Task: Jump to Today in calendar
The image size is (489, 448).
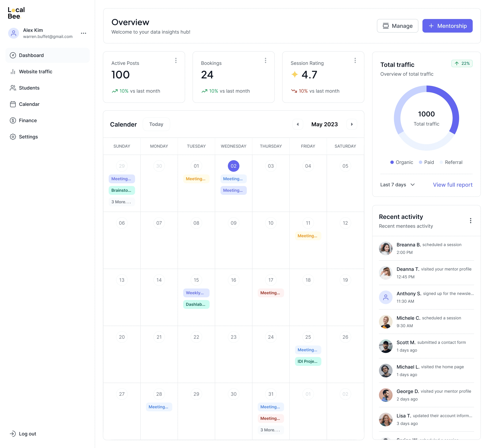Action: [x=156, y=124]
